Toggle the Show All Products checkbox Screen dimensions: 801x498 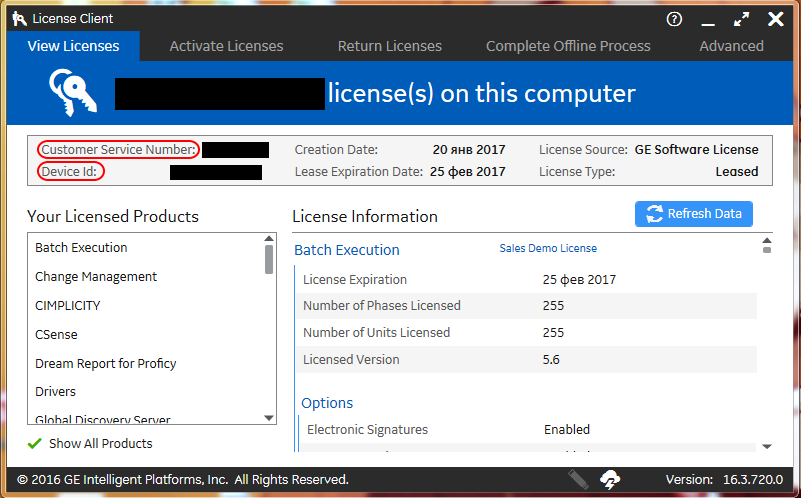pos(35,443)
